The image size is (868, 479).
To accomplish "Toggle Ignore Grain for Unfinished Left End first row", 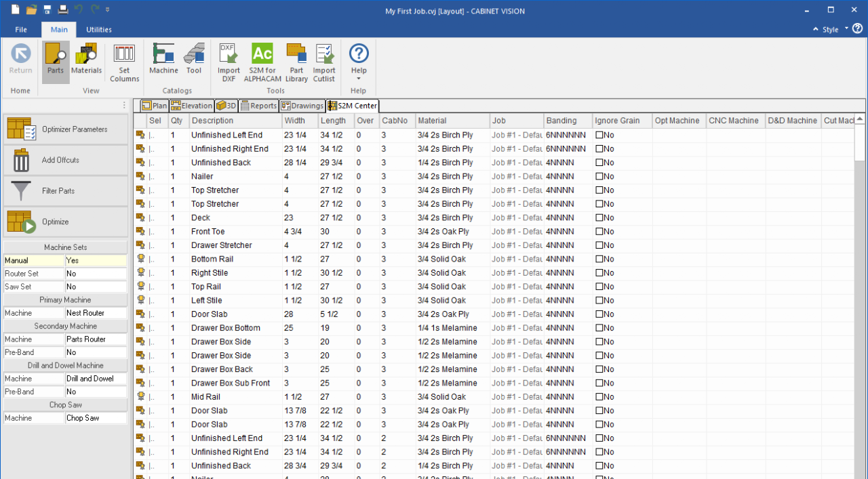I will tap(599, 135).
